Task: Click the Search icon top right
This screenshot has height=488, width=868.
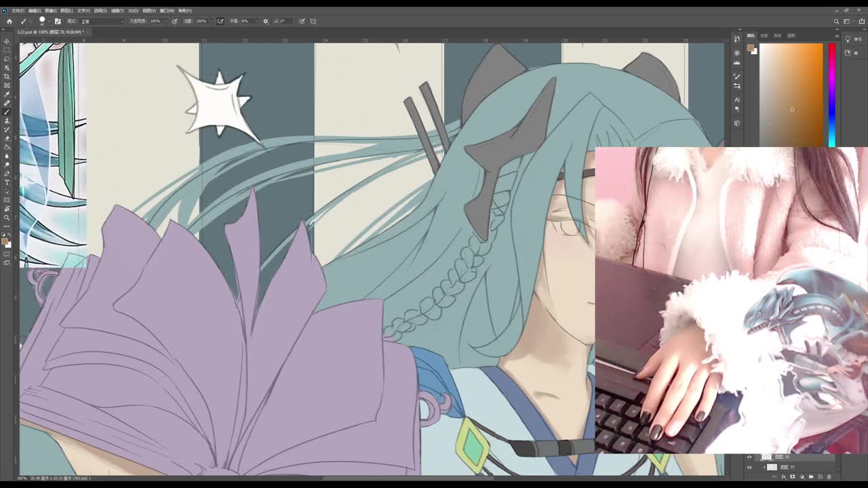Action: (836, 21)
